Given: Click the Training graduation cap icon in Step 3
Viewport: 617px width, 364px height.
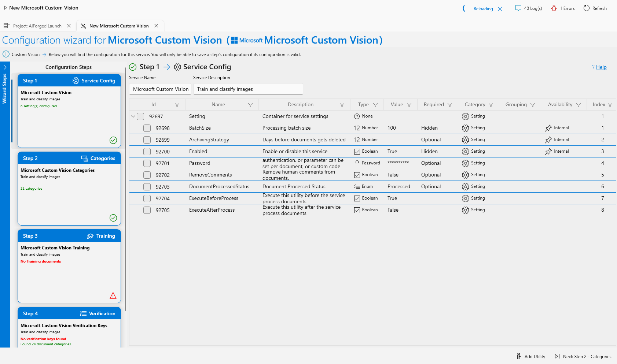Looking at the screenshot, I should click(x=91, y=236).
